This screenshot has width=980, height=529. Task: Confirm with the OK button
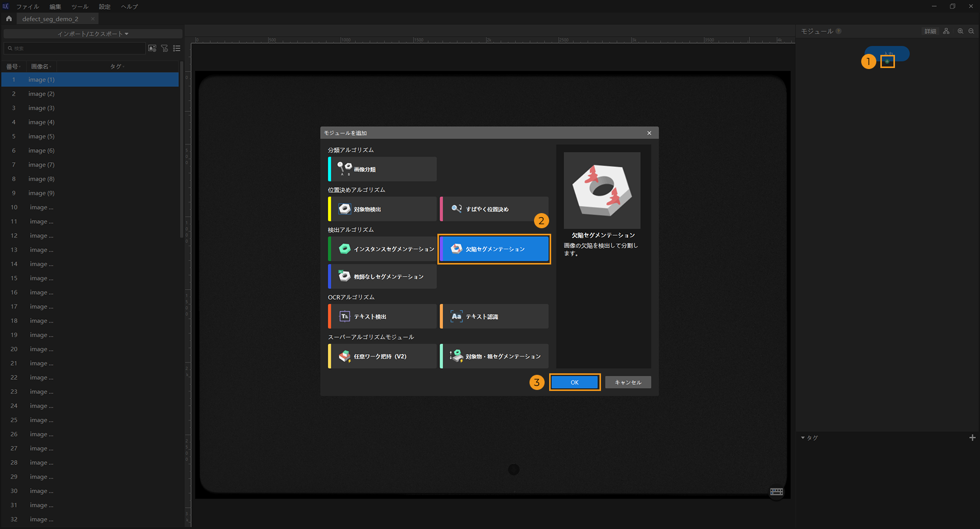tap(574, 382)
